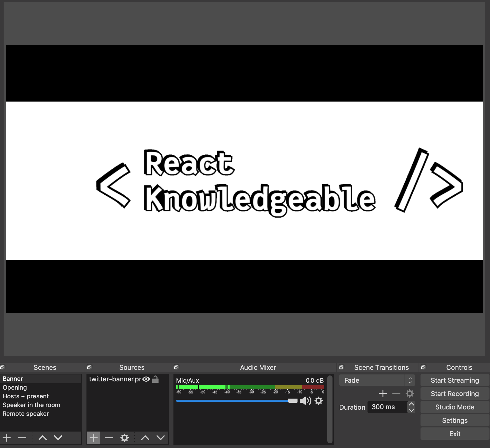Image resolution: width=490 pixels, height=448 pixels.
Task: Decrease transition duration with down arrow
Action: pos(411,410)
